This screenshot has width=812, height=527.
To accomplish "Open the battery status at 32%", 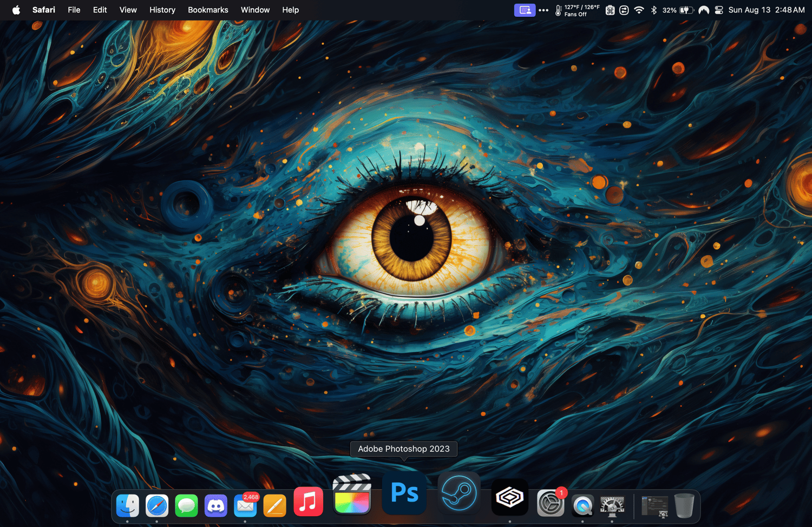I will pyautogui.click(x=678, y=10).
